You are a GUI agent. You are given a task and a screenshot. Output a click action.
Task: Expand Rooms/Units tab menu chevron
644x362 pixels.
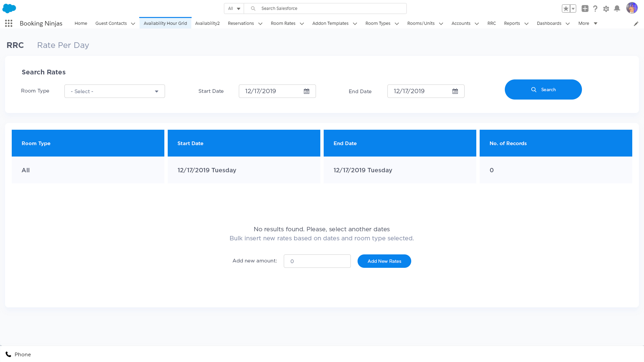tap(441, 23)
